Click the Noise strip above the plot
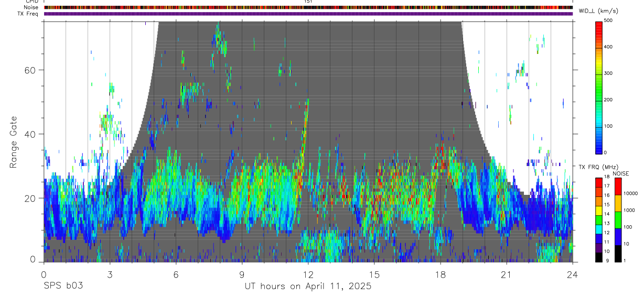This screenshot has height=297, width=644. pyautogui.click(x=308, y=7)
